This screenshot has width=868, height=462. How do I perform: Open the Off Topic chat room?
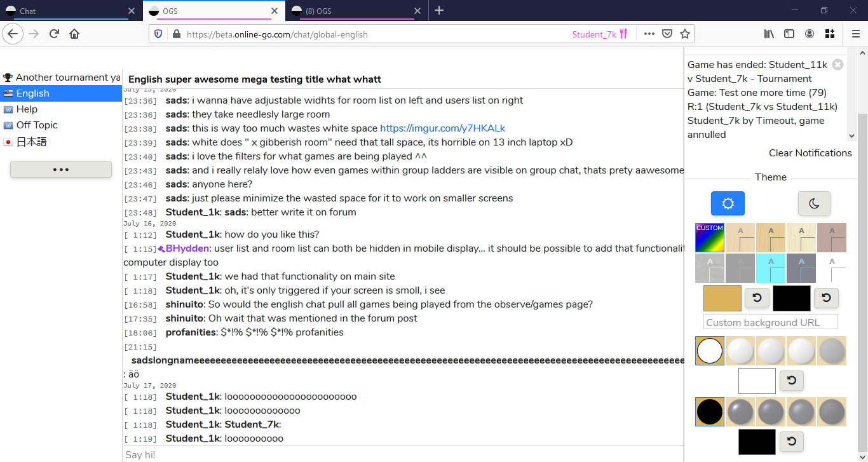37,125
